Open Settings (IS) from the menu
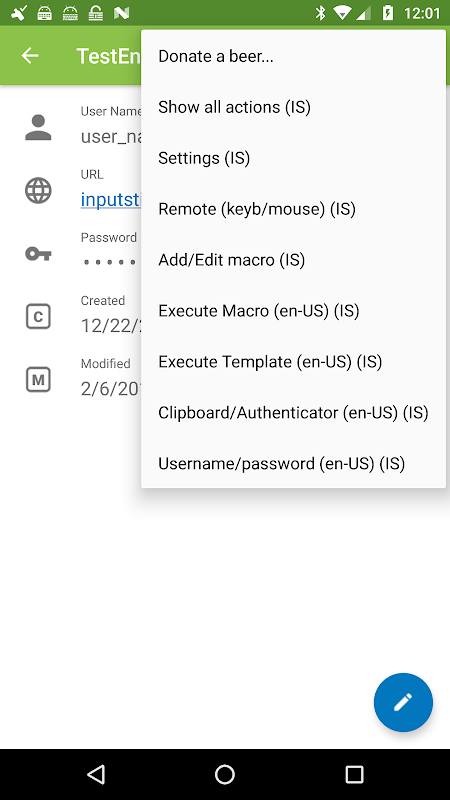The width and height of the screenshot is (450, 800). 293,158
